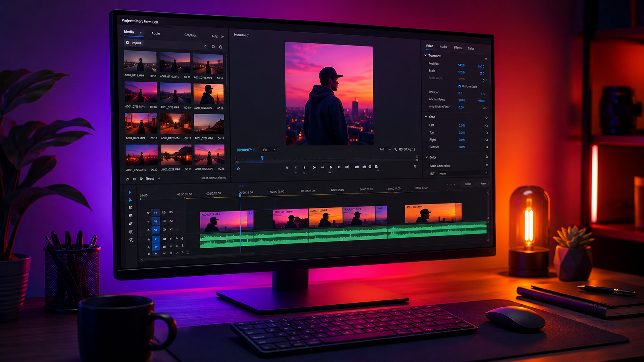This screenshot has height=362, width=644.
Task: Toggle the Crop section header circle icon
Action: click(486, 118)
